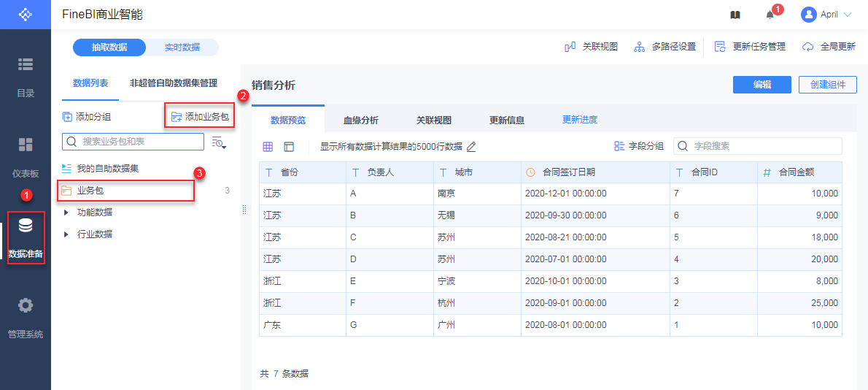This screenshot has height=390, width=868.
Task: Open the help document book icon
Action: click(735, 15)
